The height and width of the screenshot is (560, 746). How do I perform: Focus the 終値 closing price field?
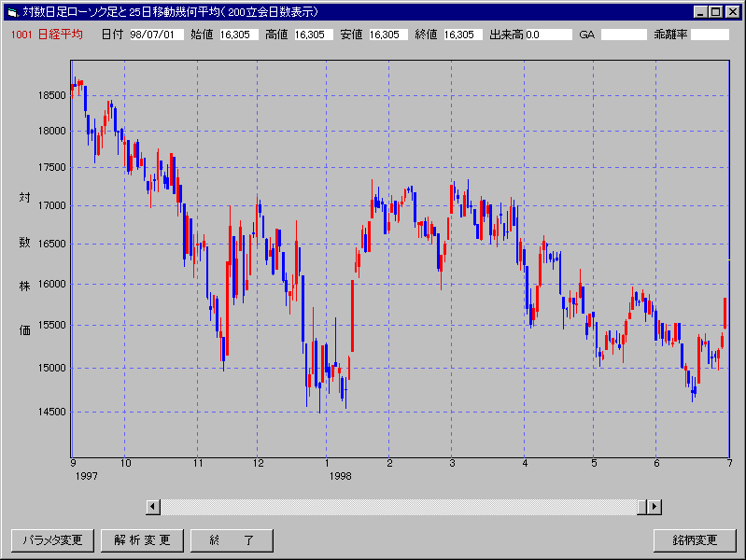coord(463,35)
